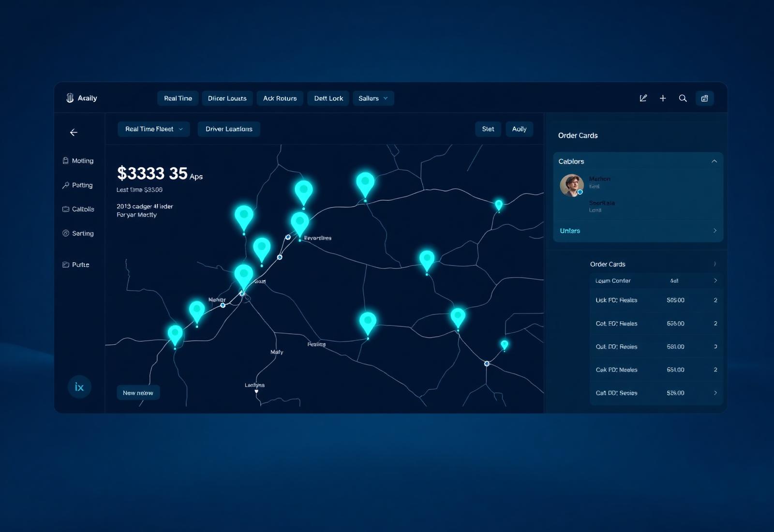Click the round ix badge
Screen dimensions: 774x532
point(79,387)
